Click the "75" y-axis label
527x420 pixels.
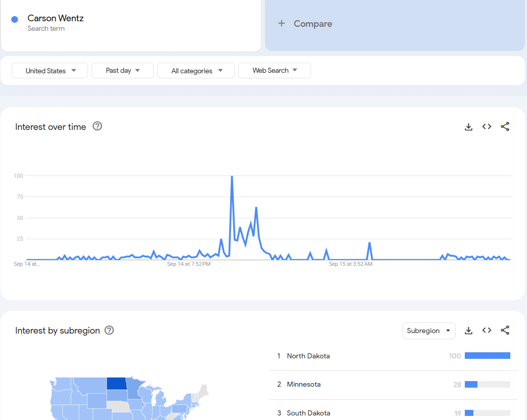click(20, 197)
